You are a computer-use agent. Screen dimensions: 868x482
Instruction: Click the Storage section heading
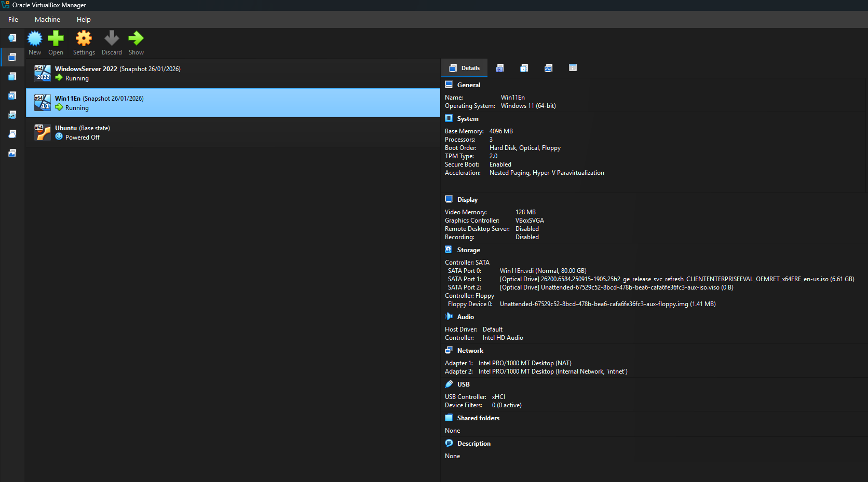click(468, 250)
